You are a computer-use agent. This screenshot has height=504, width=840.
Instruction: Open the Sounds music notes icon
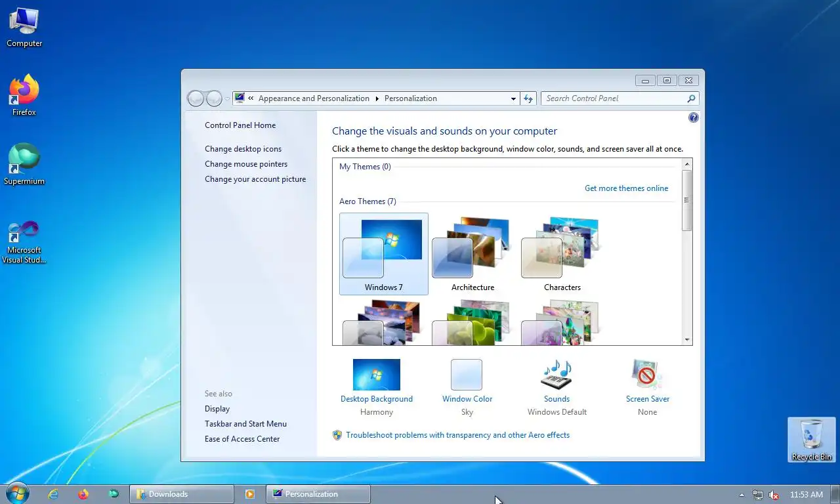pos(556,375)
